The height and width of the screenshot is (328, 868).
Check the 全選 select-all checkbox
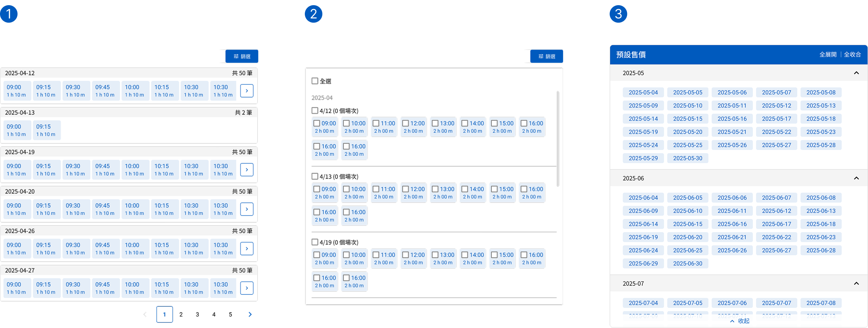315,81
